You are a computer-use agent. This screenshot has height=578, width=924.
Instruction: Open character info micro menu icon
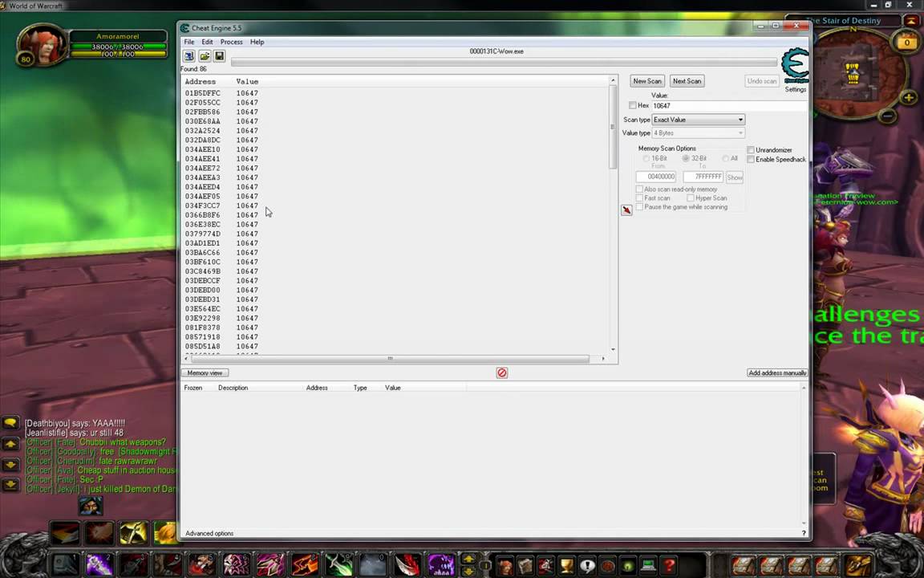coord(505,565)
